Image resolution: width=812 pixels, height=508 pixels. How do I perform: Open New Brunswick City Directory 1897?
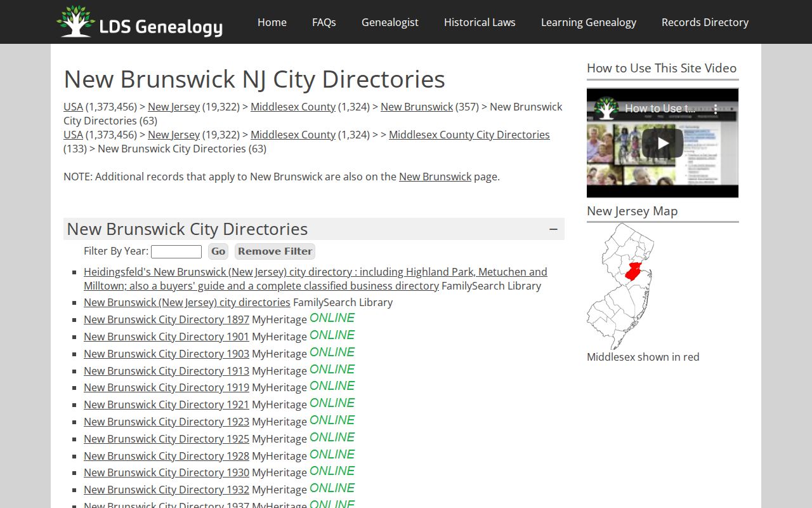pyautogui.click(x=166, y=319)
